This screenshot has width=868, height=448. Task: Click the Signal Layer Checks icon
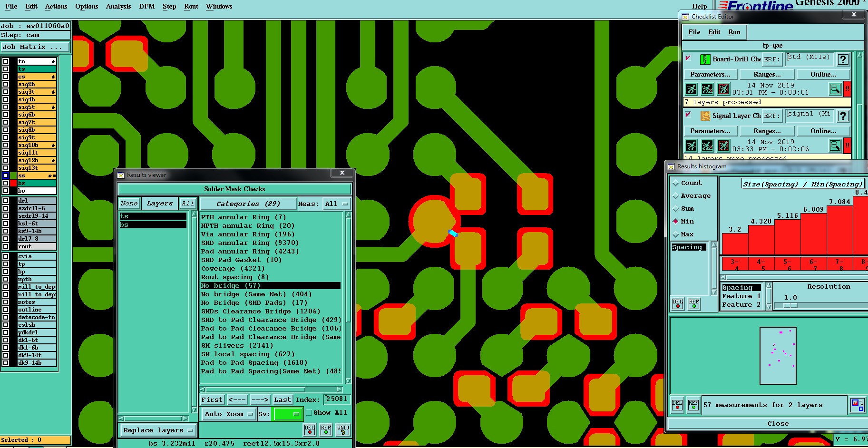(705, 116)
